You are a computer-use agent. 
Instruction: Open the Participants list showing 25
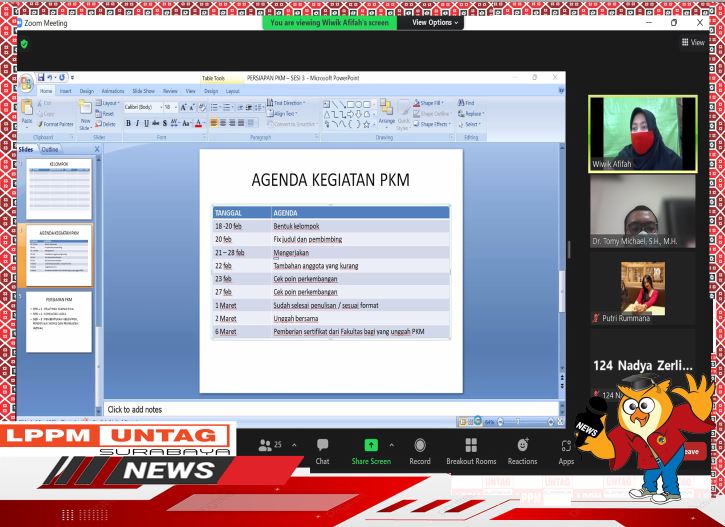270,445
